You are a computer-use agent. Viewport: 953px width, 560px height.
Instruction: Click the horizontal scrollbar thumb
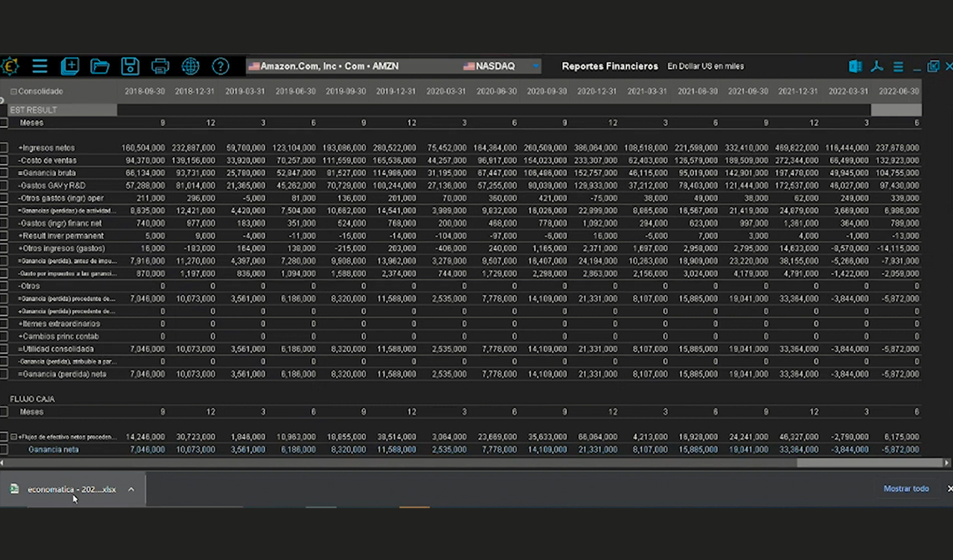[x=869, y=463]
